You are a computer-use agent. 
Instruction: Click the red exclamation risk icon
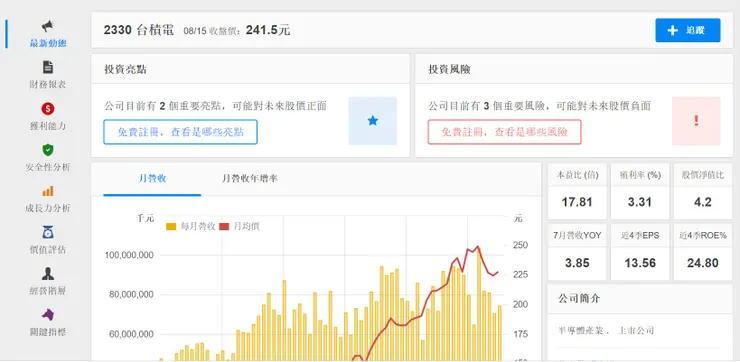click(696, 121)
